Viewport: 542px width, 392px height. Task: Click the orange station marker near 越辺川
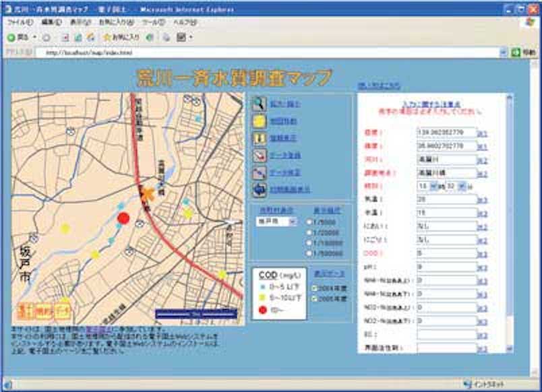(148, 193)
